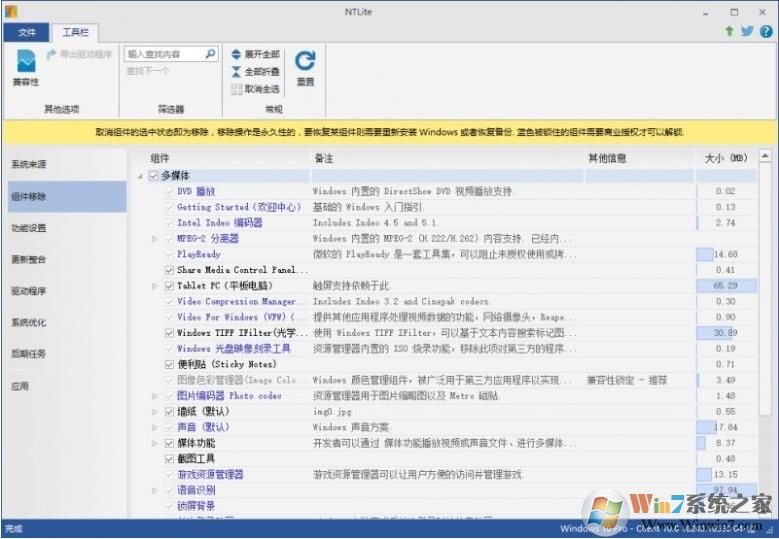The width and height of the screenshot is (779, 539).
Task: Click the NTLite app icon in title bar
Action: [11, 11]
